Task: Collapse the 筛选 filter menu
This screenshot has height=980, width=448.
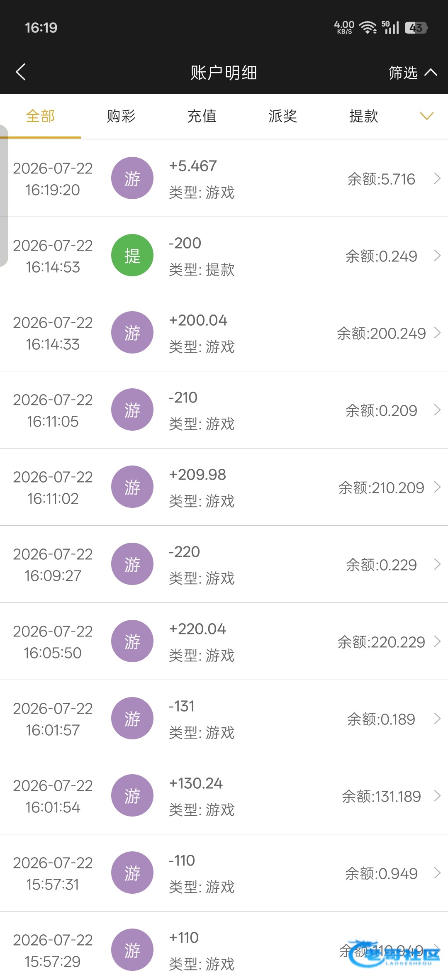Action: [413, 73]
